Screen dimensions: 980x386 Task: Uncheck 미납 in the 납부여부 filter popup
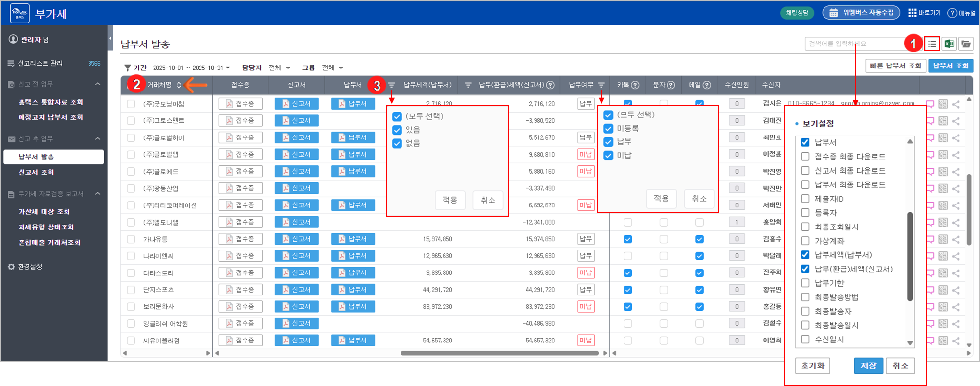[x=608, y=156]
